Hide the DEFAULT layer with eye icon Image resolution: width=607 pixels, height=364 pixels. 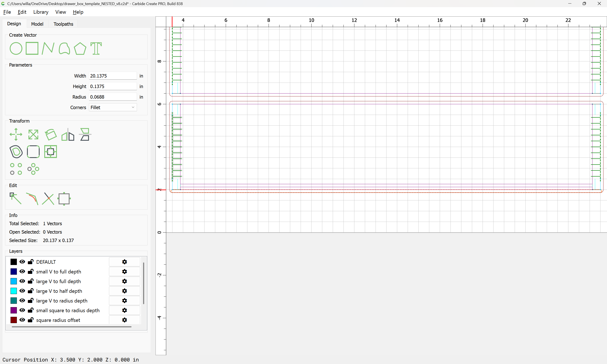pos(22,262)
